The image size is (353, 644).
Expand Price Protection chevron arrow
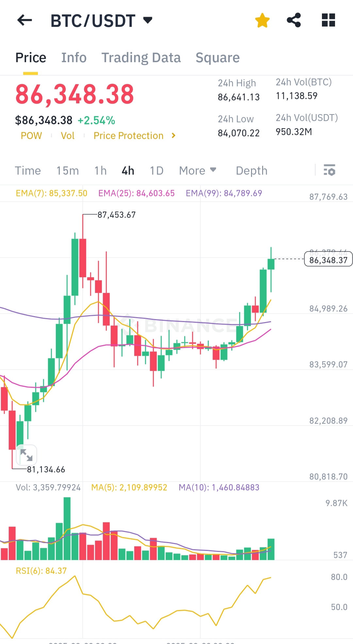coord(174,135)
